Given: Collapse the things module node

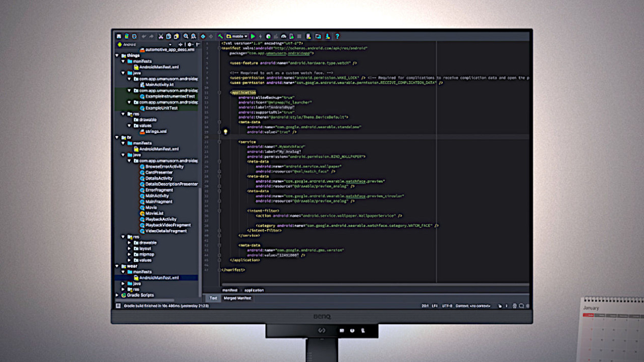Looking at the screenshot, I should [x=117, y=55].
